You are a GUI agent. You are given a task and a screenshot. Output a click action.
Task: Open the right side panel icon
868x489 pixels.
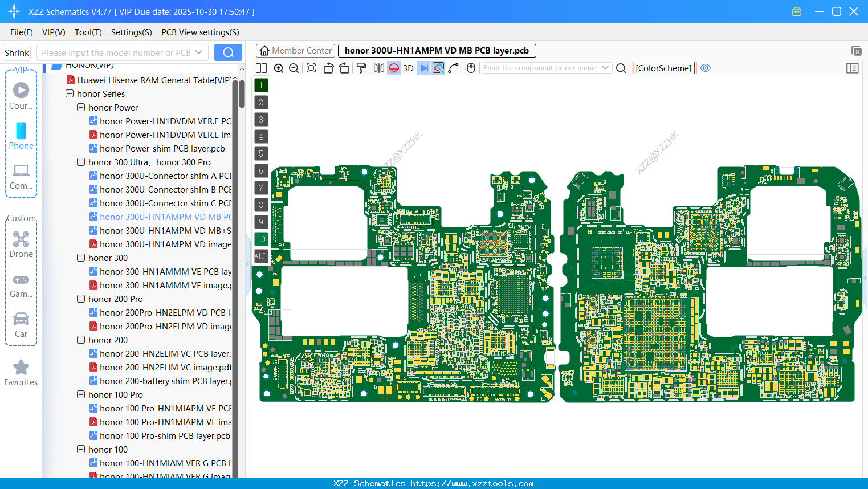[853, 68]
